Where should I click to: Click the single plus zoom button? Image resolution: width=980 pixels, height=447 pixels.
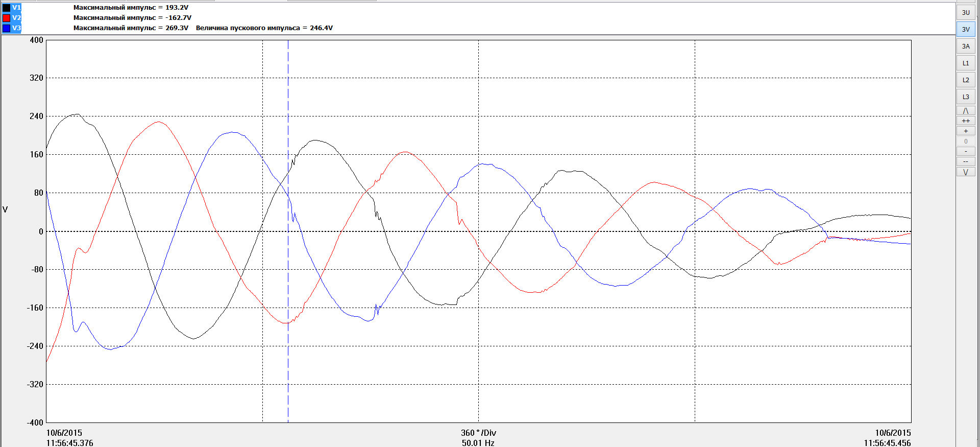click(x=966, y=131)
